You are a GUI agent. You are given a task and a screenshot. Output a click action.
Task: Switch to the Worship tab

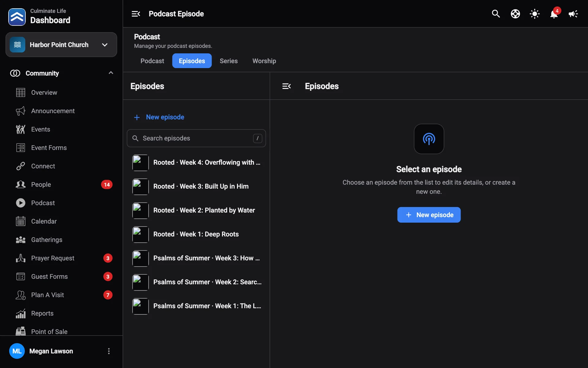[264, 61]
